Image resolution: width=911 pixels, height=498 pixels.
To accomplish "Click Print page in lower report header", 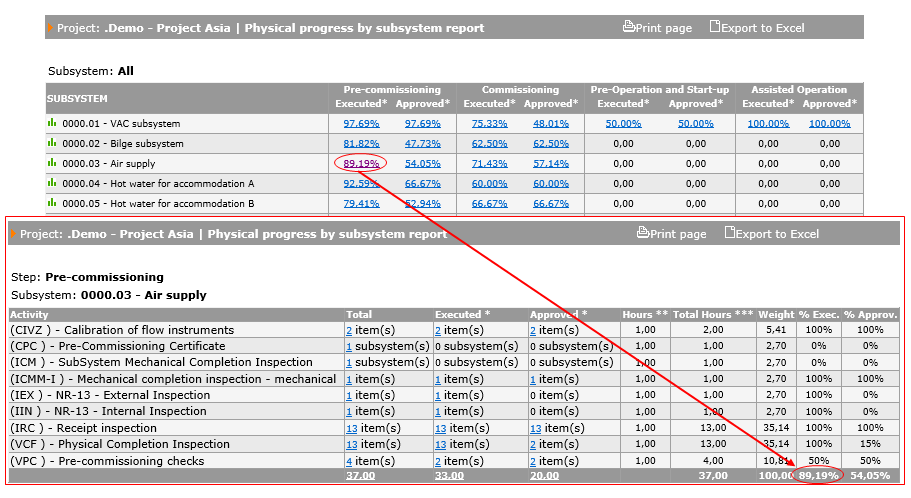I will [672, 234].
